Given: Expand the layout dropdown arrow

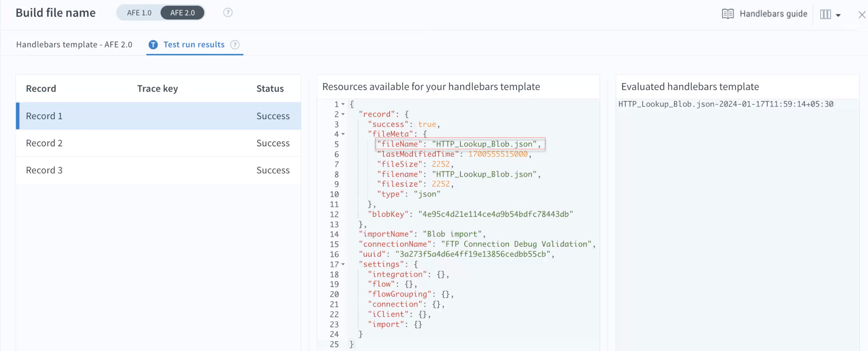Looking at the screenshot, I should tap(838, 15).
